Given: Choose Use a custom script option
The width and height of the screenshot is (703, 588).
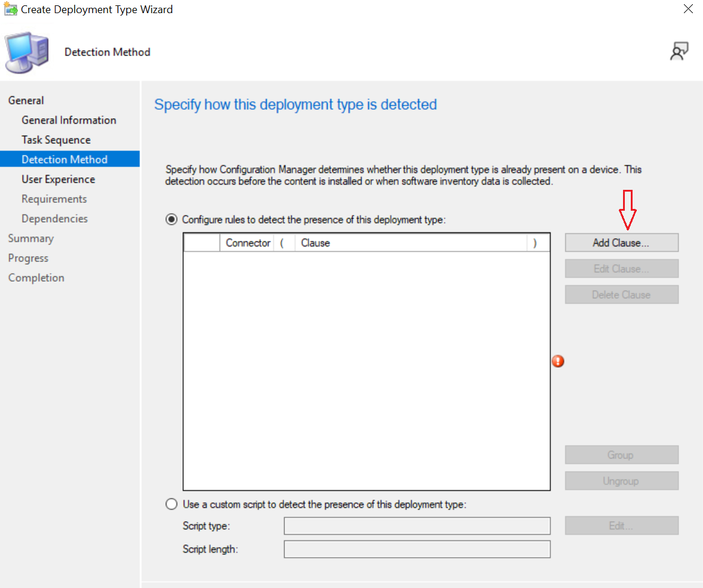Looking at the screenshot, I should (171, 504).
